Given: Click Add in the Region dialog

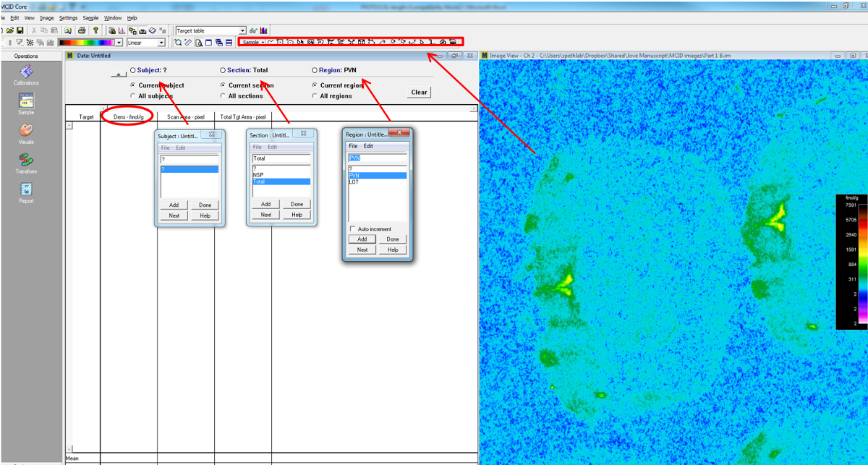Looking at the screenshot, I should pyautogui.click(x=362, y=239).
